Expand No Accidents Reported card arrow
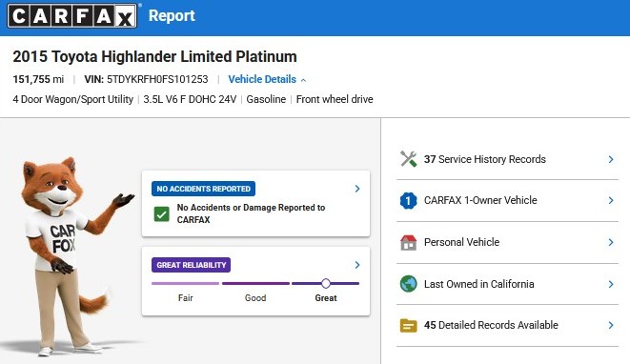This screenshot has width=630, height=364. pos(357,189)
